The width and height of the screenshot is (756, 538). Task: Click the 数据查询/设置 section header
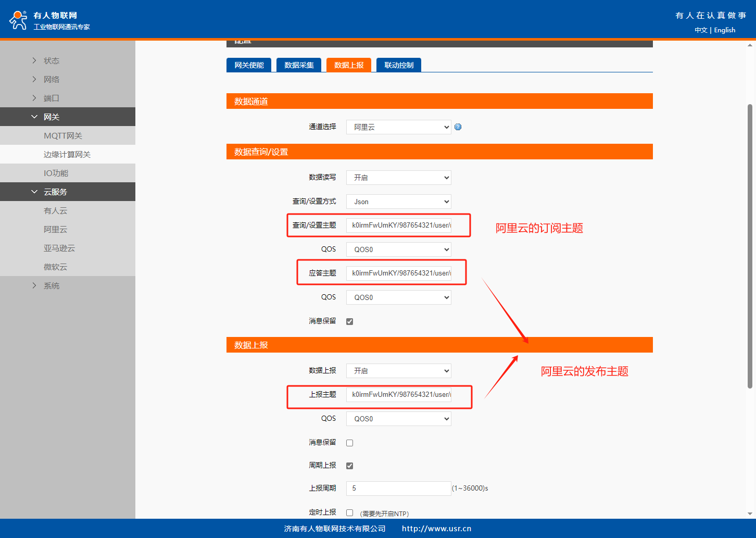[x=439, y=152]
